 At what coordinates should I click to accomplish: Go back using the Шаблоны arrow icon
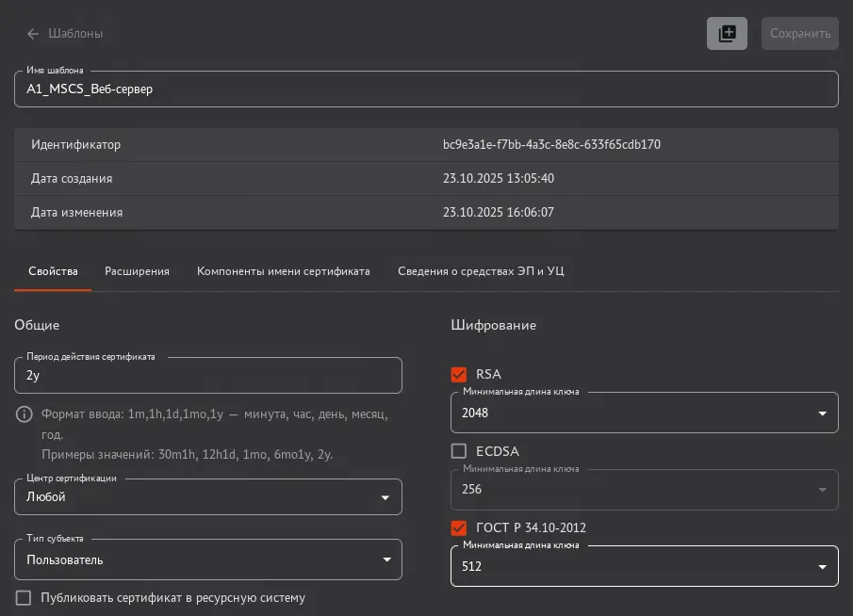click(x=33, y=34)
